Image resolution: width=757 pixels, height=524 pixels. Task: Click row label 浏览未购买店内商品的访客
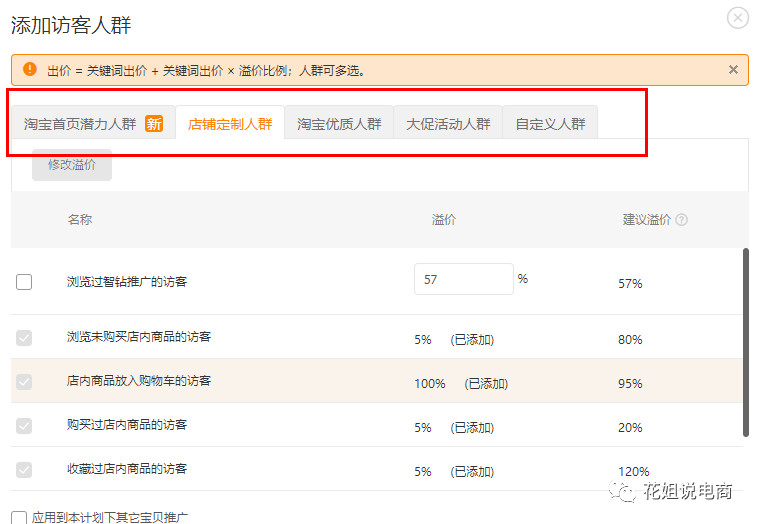click(x=139, y=337)
